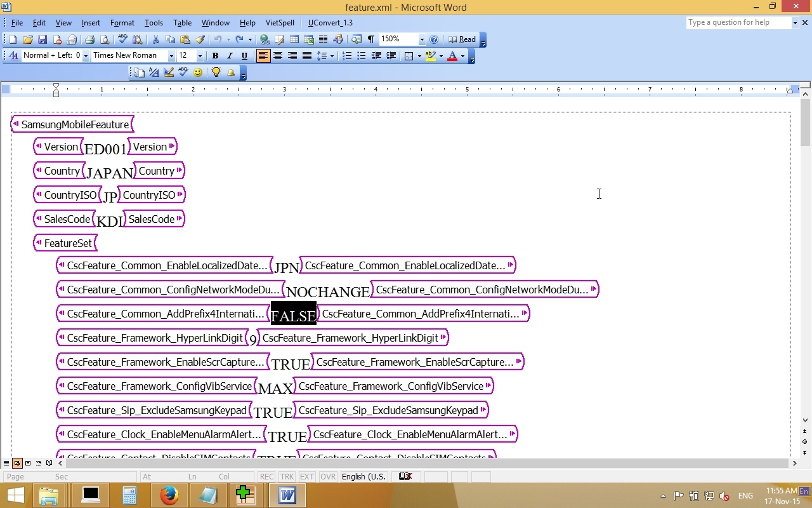Run Spelling and Grammar check
The width and height of the screenshot is (812, 508).
[x=123, y=39]
